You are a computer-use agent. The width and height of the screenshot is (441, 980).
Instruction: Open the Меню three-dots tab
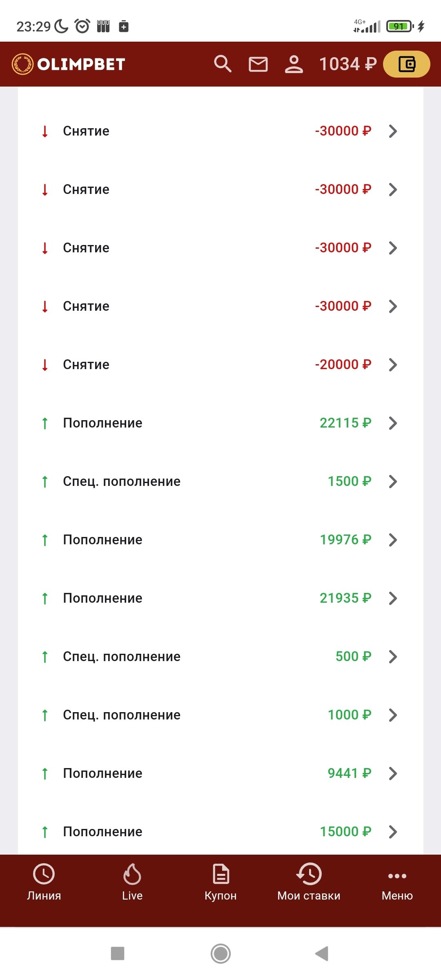pos(397,882)
